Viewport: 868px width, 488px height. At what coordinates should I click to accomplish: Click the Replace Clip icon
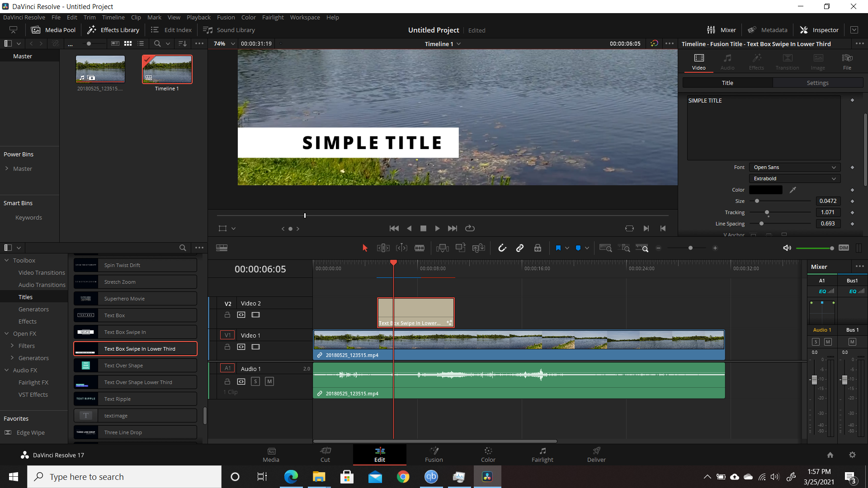(x=478, y=248)
